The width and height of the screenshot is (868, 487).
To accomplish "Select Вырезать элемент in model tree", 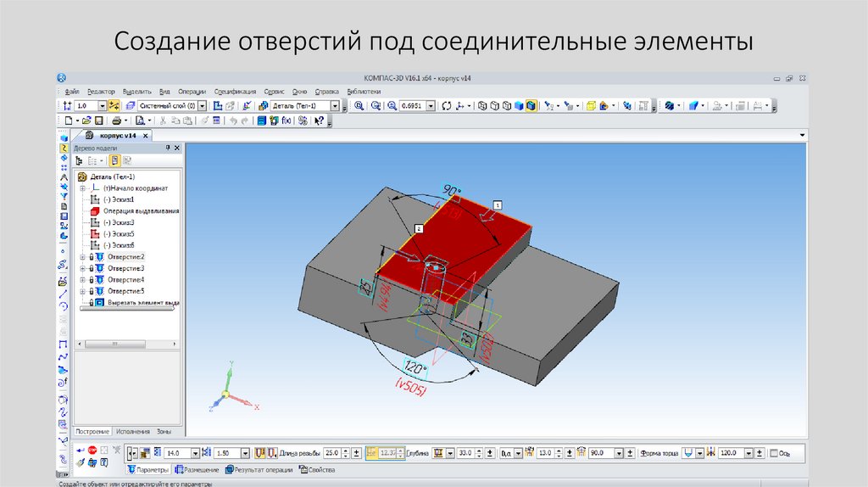I will [x=142, y=303].
